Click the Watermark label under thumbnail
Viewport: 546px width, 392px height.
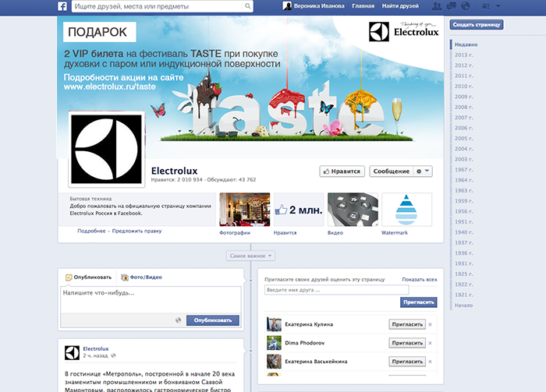point(395,233)
